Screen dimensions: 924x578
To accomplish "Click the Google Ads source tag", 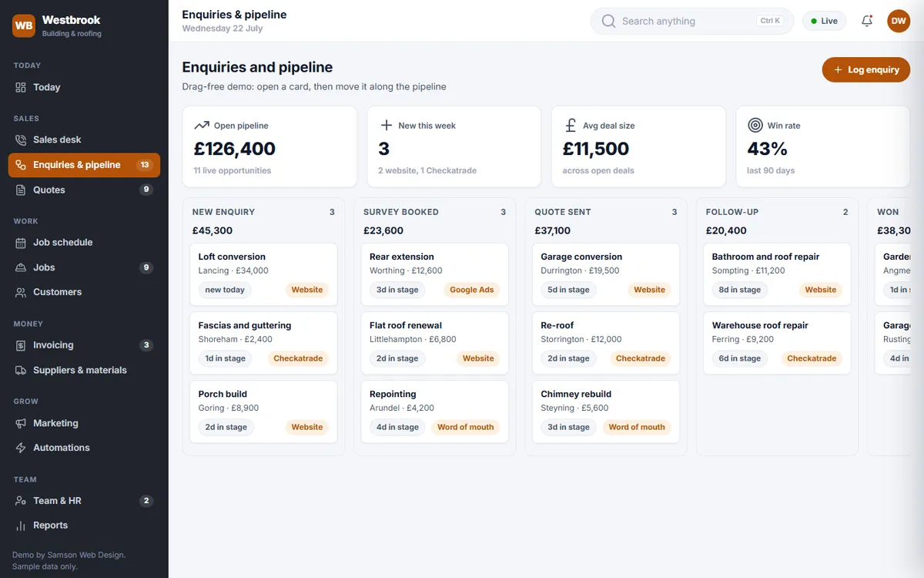I will tap(471, 290).
